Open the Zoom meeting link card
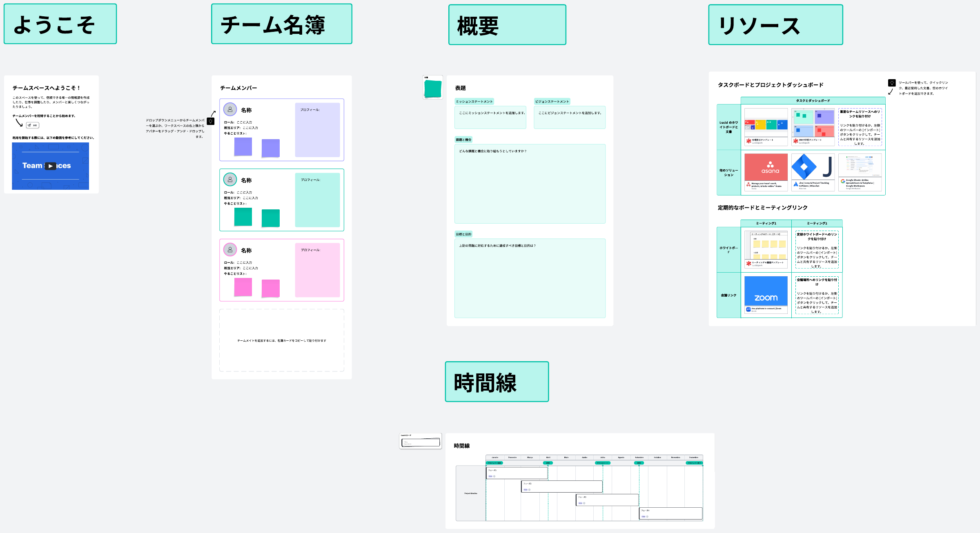The image size is (980, 533). (x=766, y=294)
